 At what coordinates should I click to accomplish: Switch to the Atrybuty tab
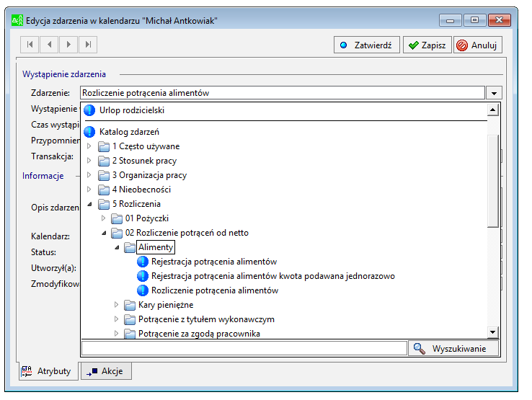click(x=48, y=371)
